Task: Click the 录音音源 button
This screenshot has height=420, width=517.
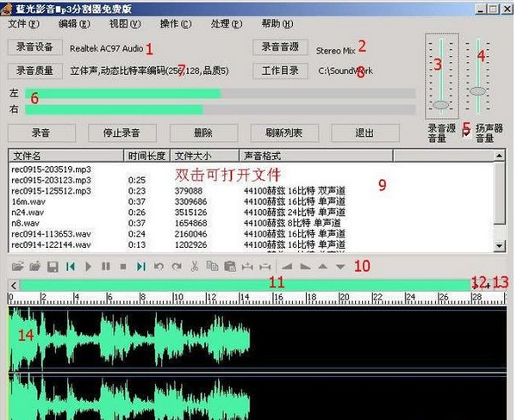Action: (280, 47)
